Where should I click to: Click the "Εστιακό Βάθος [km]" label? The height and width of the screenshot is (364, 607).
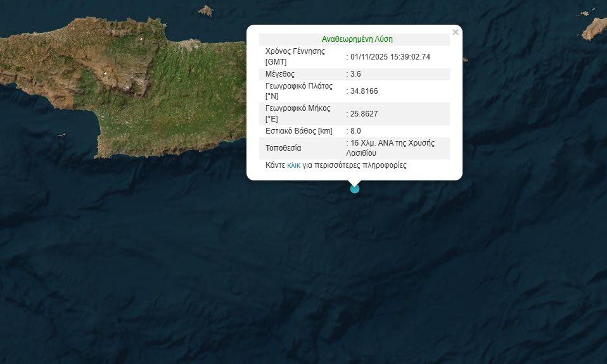298,131
